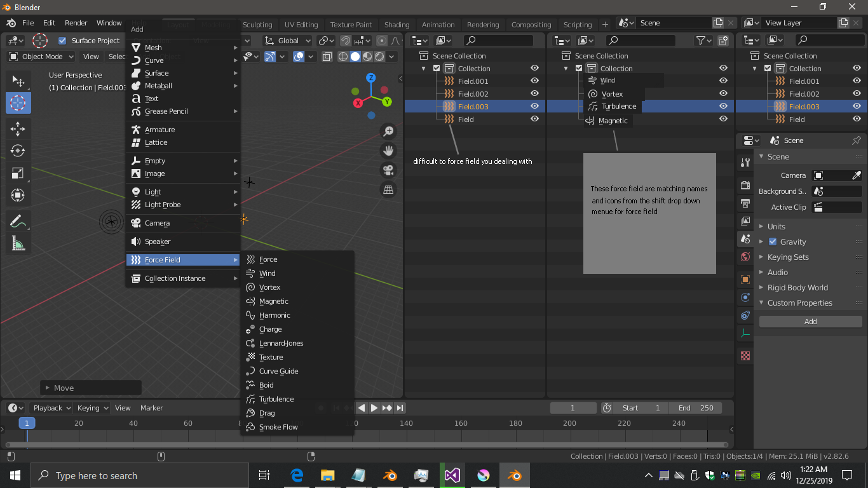The image size is (868, 488).
Task: Click Marker in the timeline header
Action: coord(152,408)
